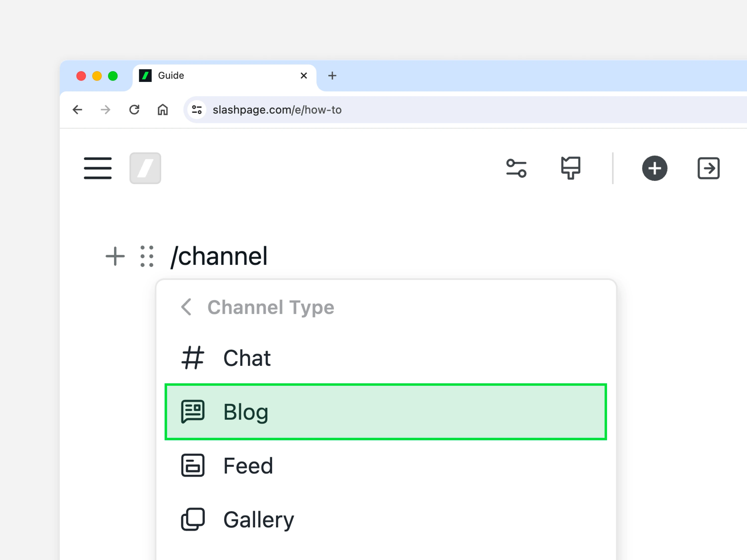The height and width of the screenshot is (560, 747).
Task: Click browser back arrow
Action: point(78,110)
